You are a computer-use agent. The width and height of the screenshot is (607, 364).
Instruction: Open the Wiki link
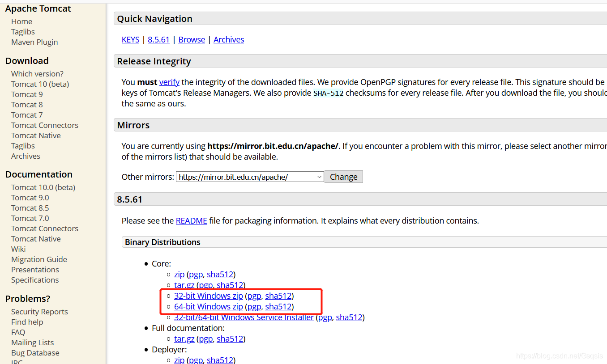coord(18,249)
